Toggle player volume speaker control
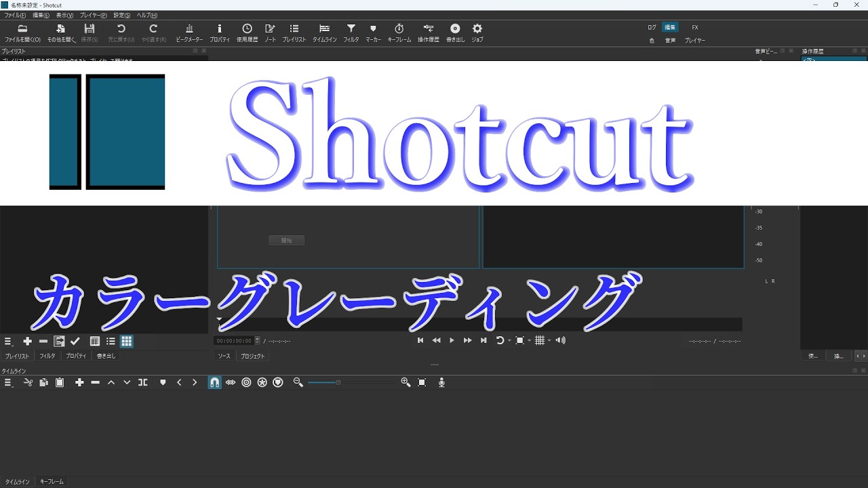Screen dimensions: 868x488 click(x=560, y=340)
